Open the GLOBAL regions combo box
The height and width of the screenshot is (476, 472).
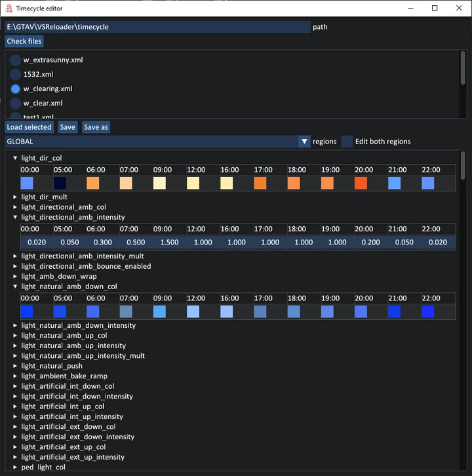(x=157, y=142)
